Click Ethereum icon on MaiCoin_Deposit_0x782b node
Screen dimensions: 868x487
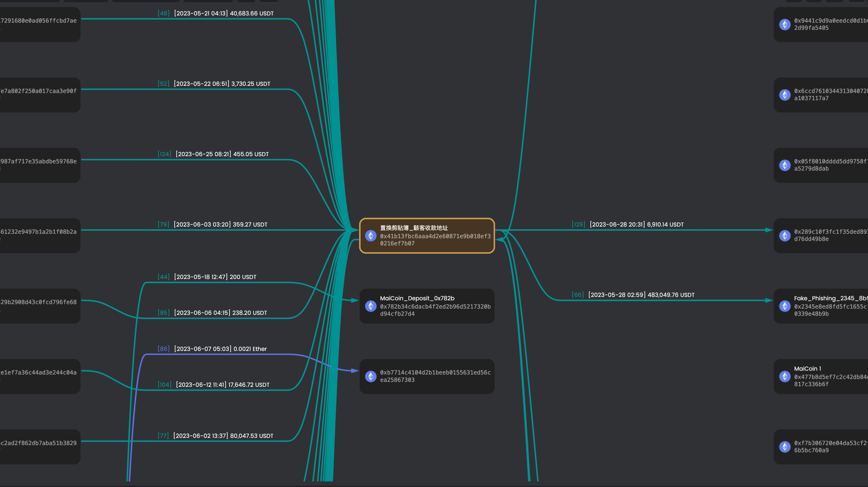[371, 306]
